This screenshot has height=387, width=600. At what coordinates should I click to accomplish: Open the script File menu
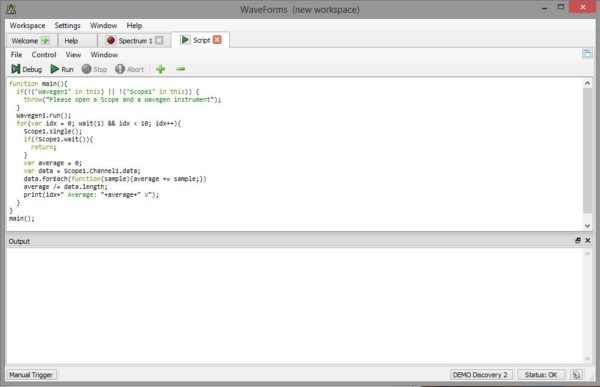(16, 55)
